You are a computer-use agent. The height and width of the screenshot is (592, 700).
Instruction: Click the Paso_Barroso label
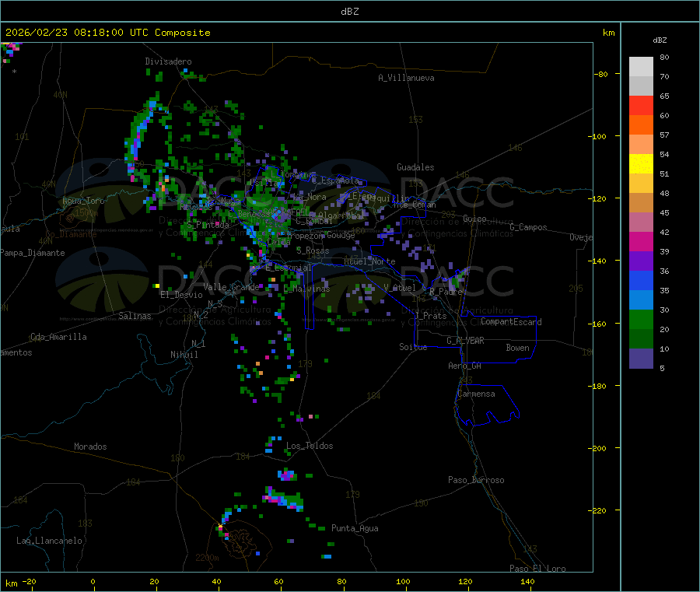click(476, 480)
